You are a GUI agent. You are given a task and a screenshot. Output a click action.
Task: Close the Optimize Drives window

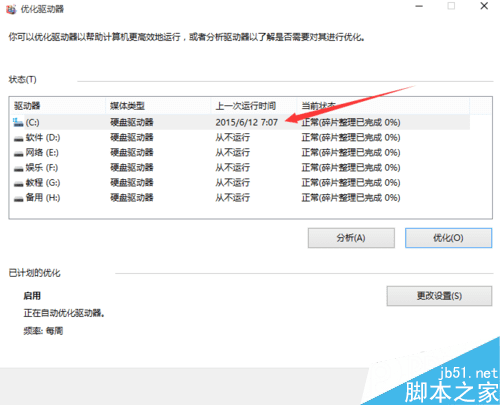484,6
